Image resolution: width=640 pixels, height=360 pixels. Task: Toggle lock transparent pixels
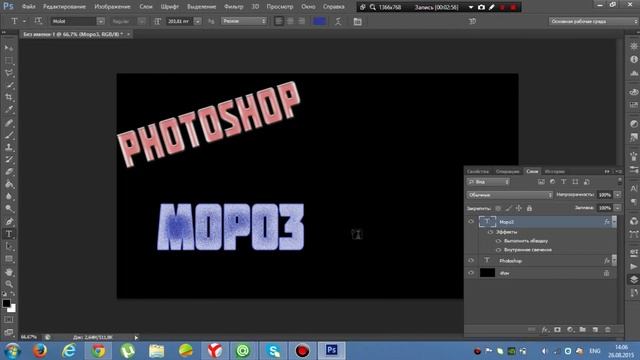[x=498, y=208]
